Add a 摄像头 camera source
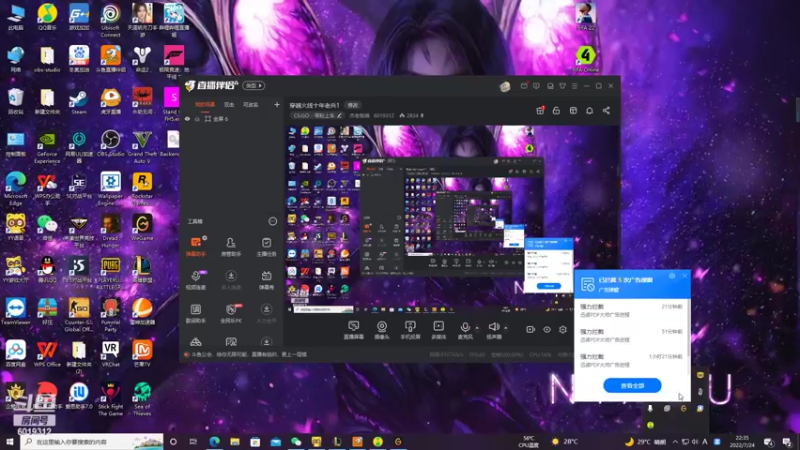The height and width of the screenshot is (450, 800). pos(382,330)
